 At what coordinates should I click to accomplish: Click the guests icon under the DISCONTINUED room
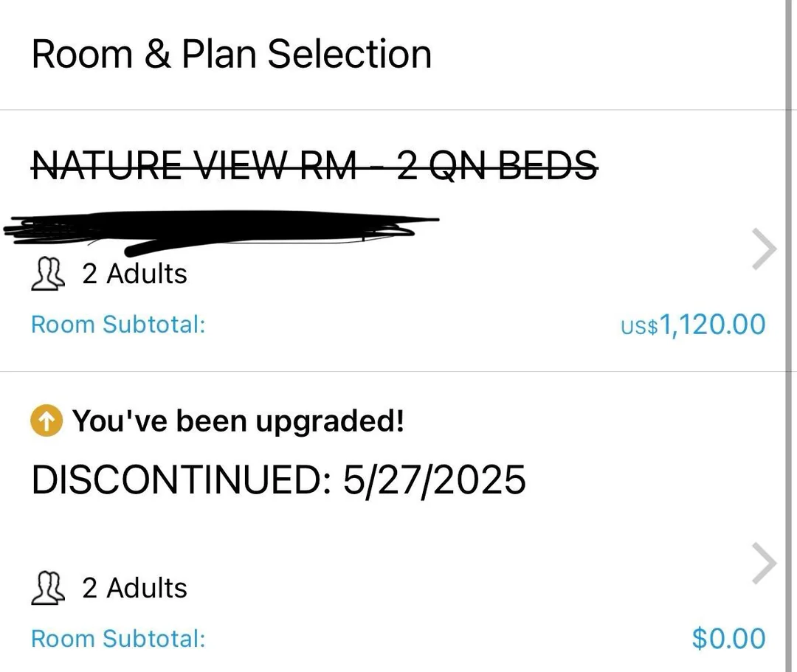click(48, 589)
